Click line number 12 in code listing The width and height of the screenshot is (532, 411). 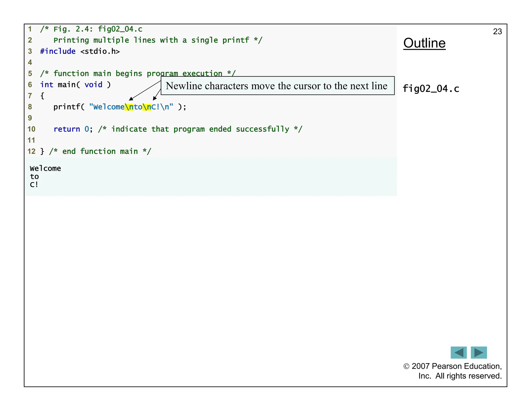[31, 151]
